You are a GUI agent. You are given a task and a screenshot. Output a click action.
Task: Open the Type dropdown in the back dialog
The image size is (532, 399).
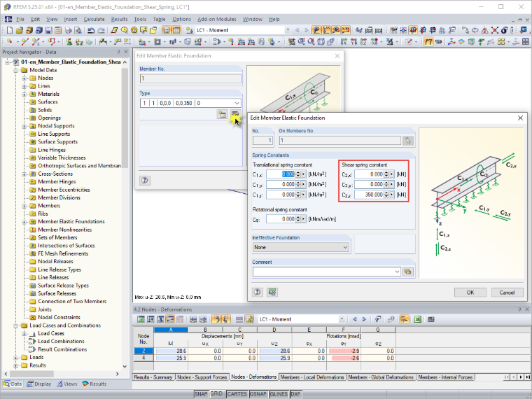point(237,103)
